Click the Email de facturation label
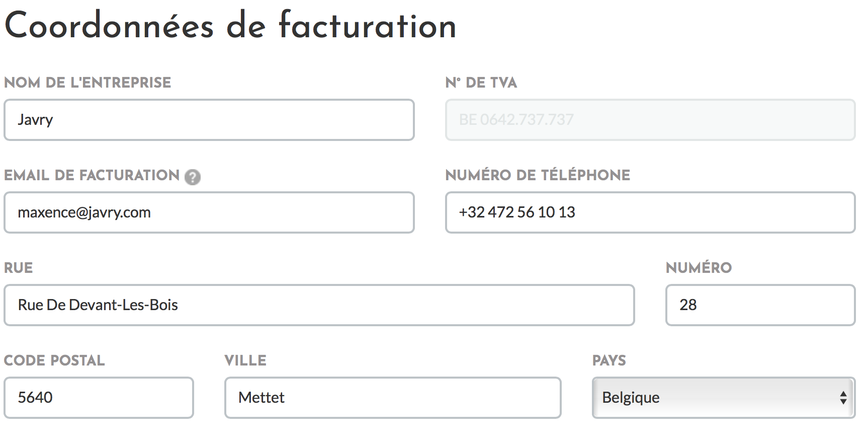The image size is (868, 438). pyautogui.click(x=92, y=175)
